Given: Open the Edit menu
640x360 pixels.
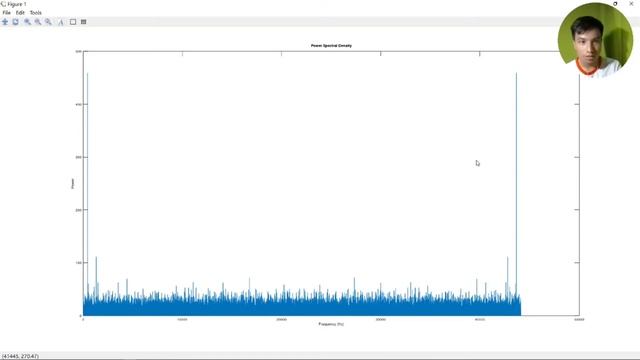Looking at the screenshot, I should [x=20, y=13].
